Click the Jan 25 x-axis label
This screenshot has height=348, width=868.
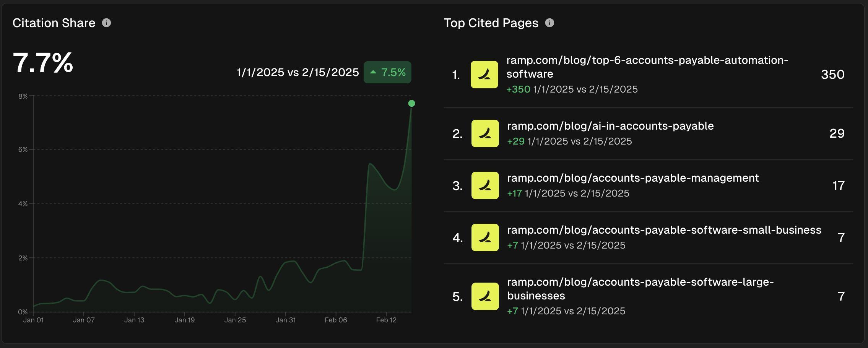[x=235, y=320]
